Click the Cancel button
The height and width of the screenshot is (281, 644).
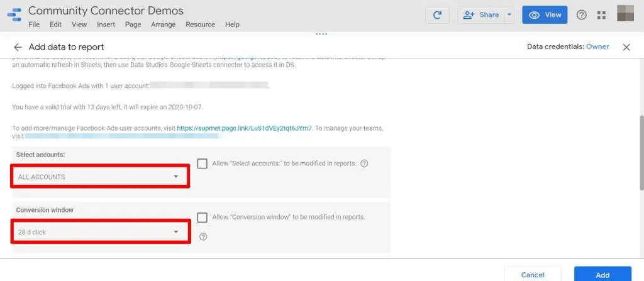tap(533, 275)
